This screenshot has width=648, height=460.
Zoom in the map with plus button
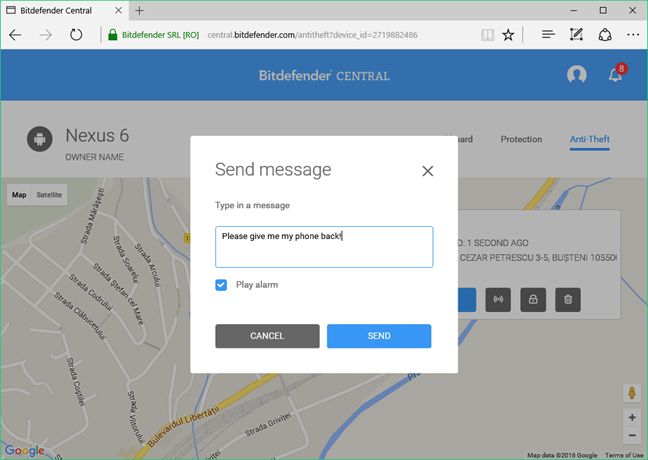[632, 417]
